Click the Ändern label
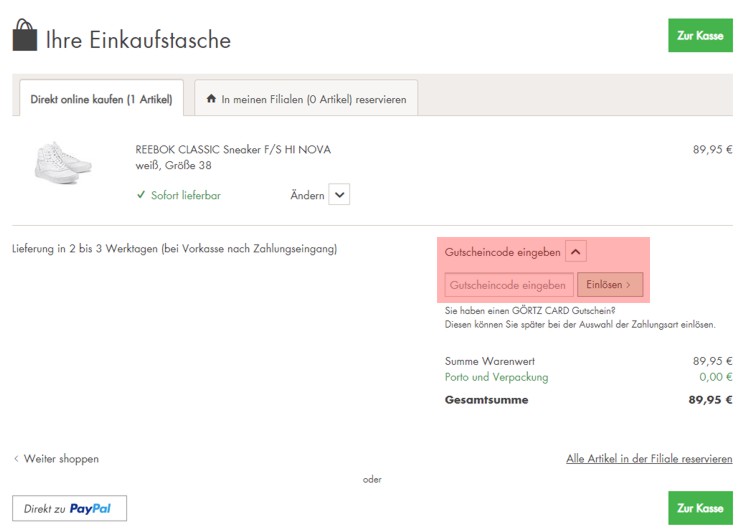The height and width of the screenshot is (530, 740). pyautogui.click(x=307, y=195)
